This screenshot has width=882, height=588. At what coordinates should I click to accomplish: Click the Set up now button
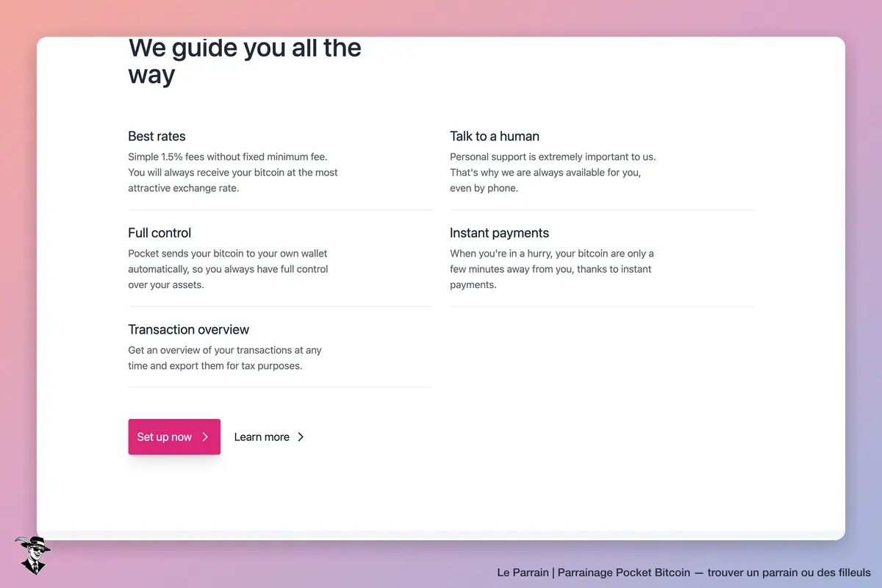[174, 437]
